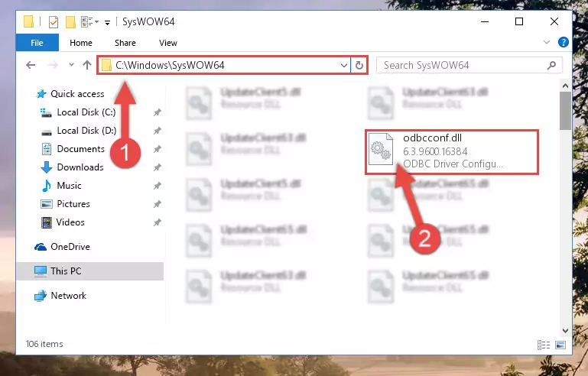The image size is (588, 376).
Task: Click the odbcconf.dll gear file icon
Action: coord(381,149)
